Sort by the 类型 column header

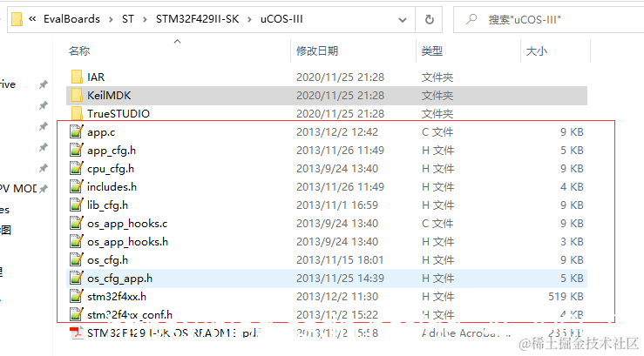pyautogui.click(x=432, y=51)
